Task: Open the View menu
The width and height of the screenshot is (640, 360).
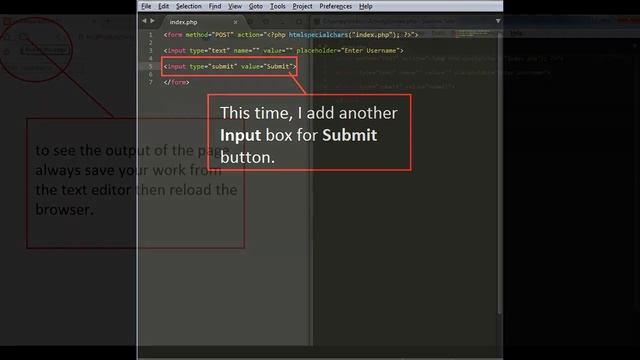Action: pyautogui.click(x=235, y=6)
